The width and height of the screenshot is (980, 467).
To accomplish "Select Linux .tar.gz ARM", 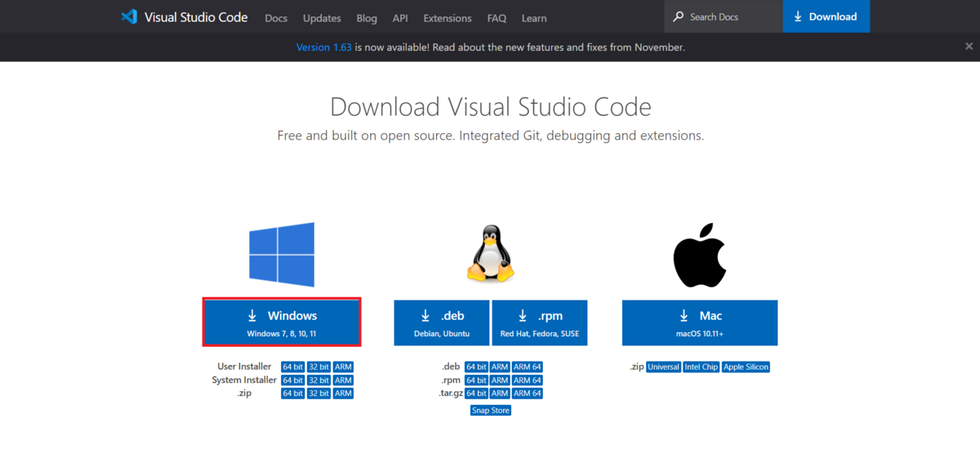I will click(x=500, y=394).
